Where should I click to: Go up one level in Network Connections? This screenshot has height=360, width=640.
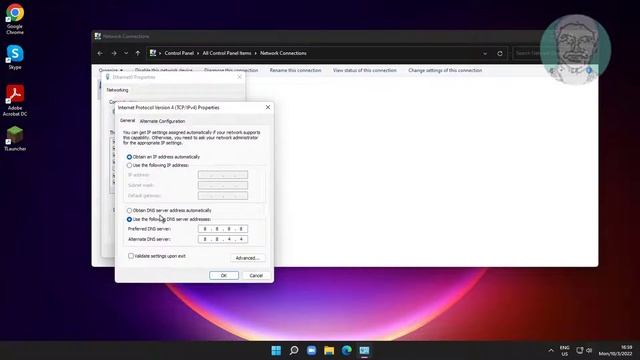[138, 53]
